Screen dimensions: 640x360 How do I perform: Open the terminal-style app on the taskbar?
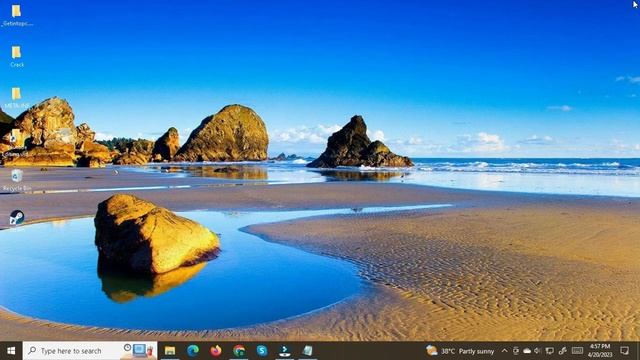coord(285,351)
